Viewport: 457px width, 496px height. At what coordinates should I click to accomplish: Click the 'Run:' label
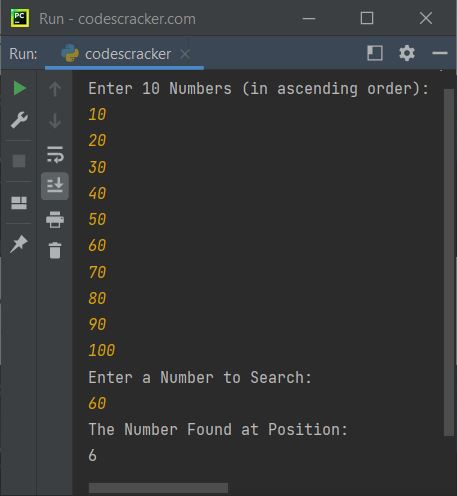point(23,54)
